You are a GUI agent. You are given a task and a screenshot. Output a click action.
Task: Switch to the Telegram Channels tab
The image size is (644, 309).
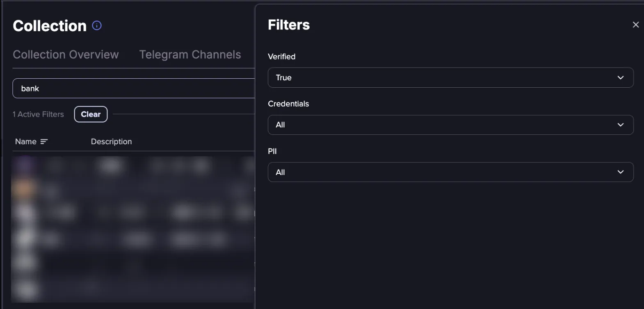click(x=190, y=55)
